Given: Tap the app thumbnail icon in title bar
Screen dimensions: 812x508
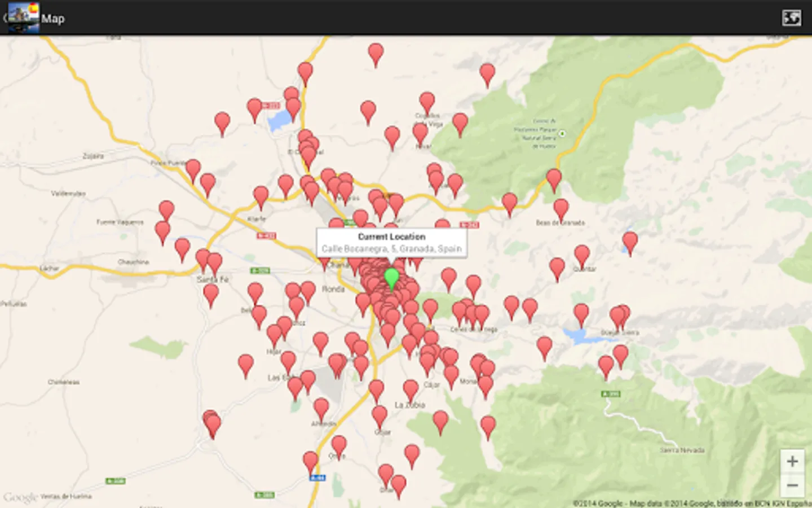Looking at the screenshot, I should [25, 17].
